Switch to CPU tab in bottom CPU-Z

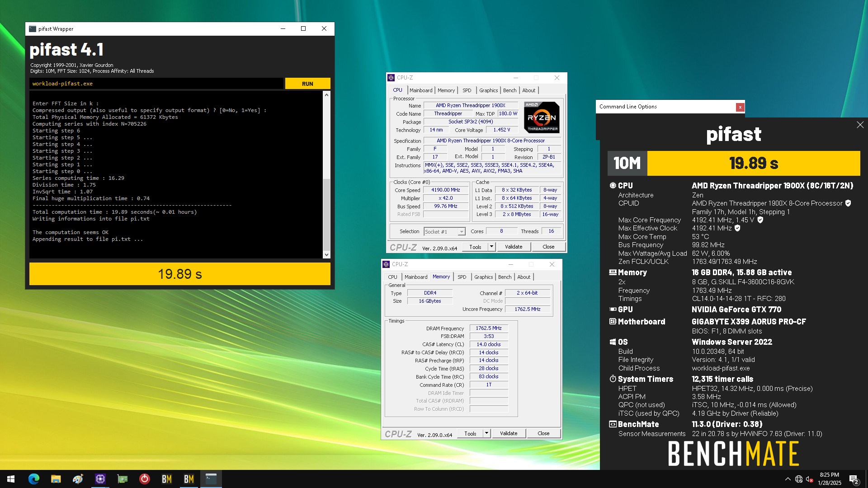point(393,277)
